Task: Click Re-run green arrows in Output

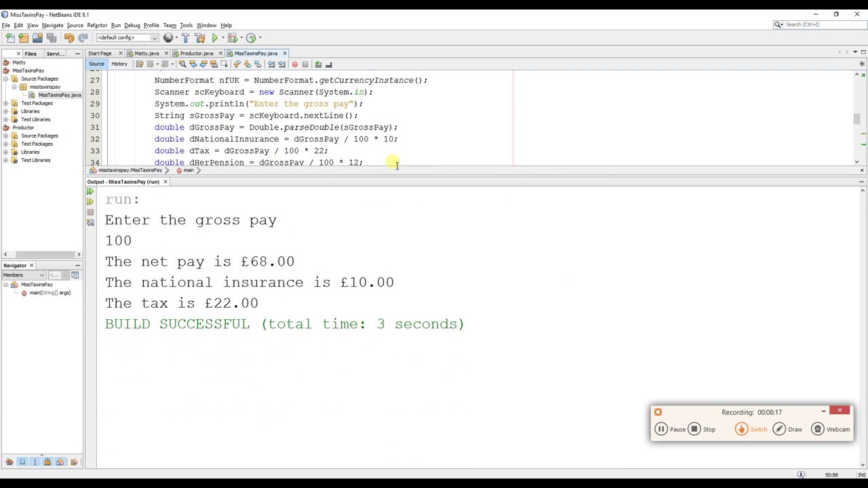Action: pyautogui.click(x=90, y=191)
